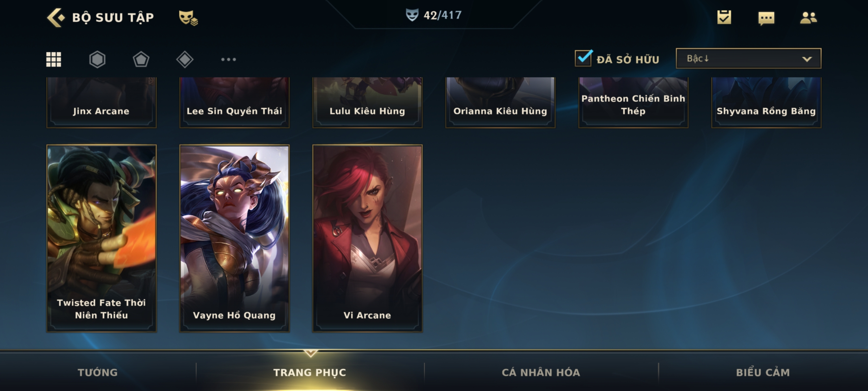Open the Bậc sort dropdown

pos(748,58)
